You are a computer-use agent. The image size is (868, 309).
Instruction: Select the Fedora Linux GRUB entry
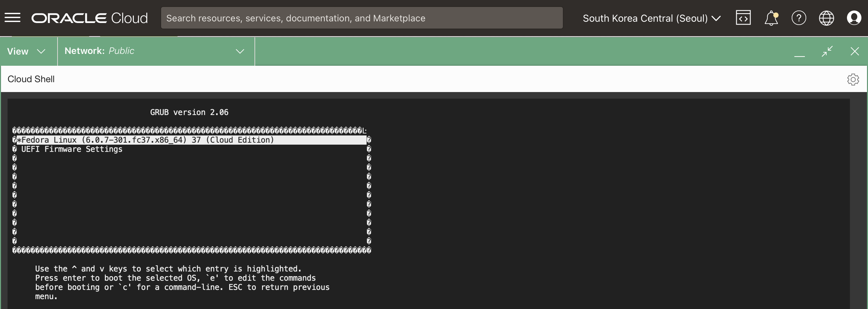click(x=148, y=140)
